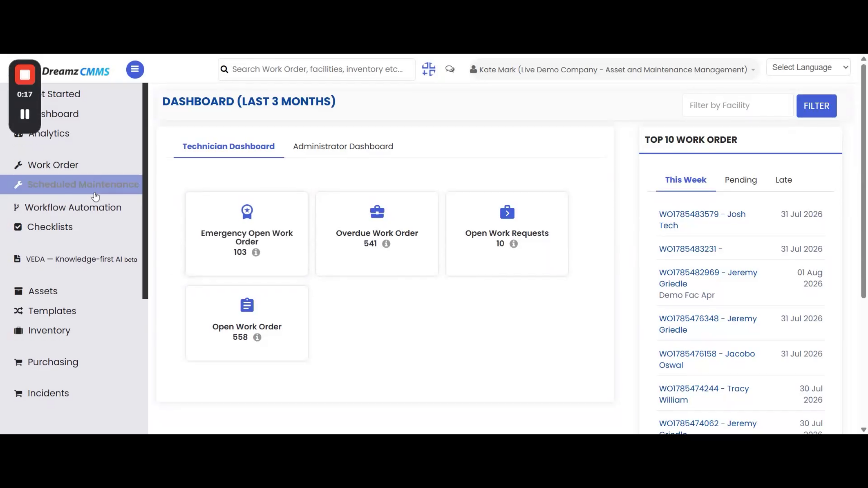
Task: Open work order WO1785476348 - Jeremy Griedle
Action: pos(708,324)
